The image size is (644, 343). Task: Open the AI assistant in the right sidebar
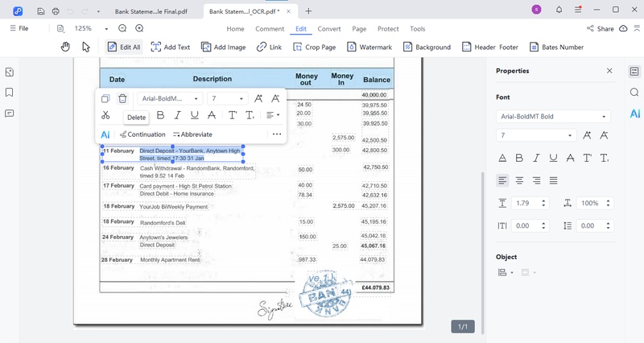pos(635,114)
